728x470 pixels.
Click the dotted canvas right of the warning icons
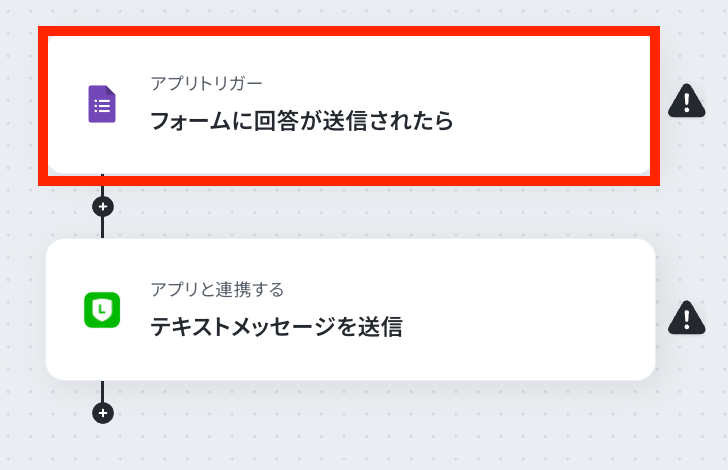(717, 209)
